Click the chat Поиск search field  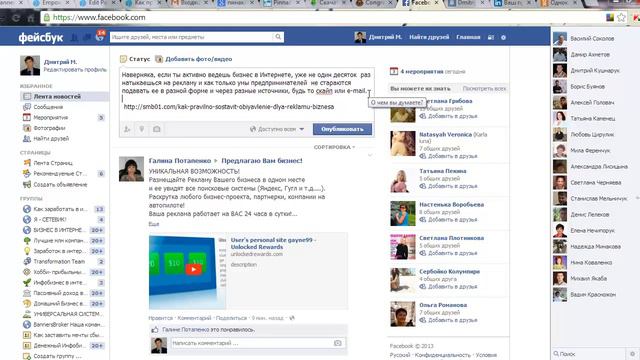coord(588,354)
